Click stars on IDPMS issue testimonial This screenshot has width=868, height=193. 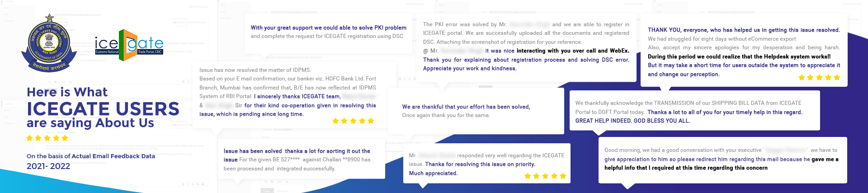pyautogui.click(x=353, y=121)
